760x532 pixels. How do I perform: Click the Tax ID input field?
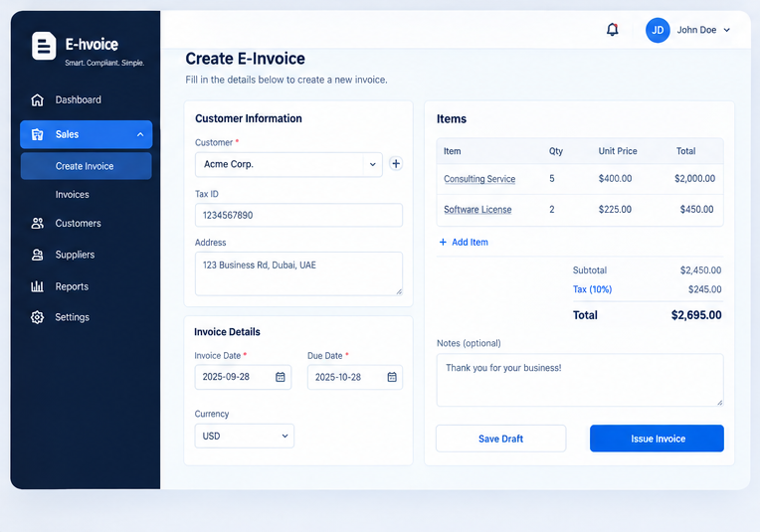(298, 215)
